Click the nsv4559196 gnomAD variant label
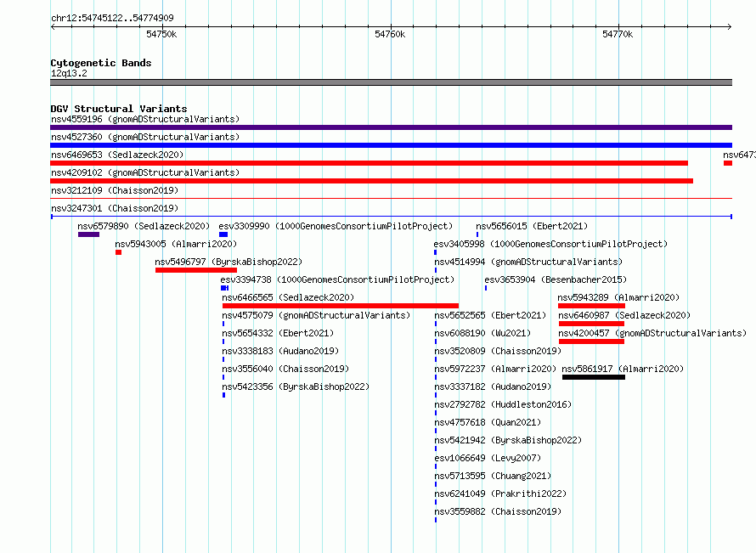This screenshot has width=756, height=553. [x=145, y=119]
